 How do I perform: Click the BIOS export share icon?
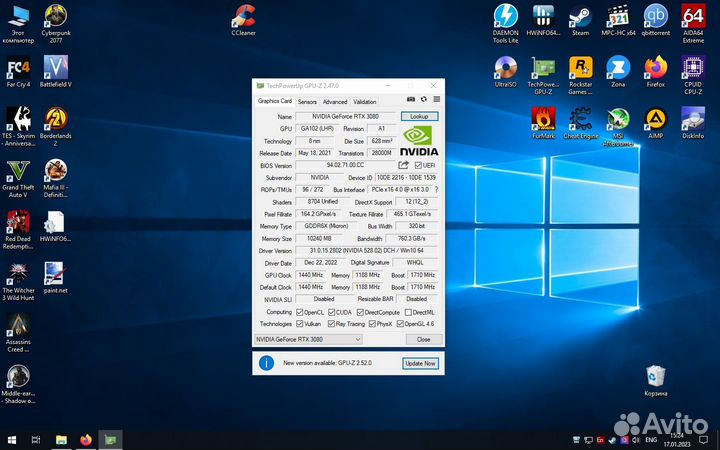pos(404,165)
